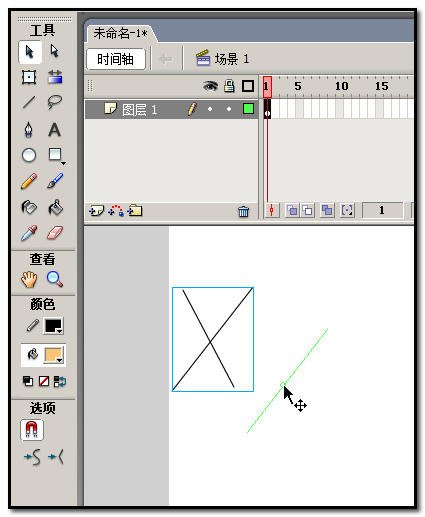Select the Pencil tool

29,181
